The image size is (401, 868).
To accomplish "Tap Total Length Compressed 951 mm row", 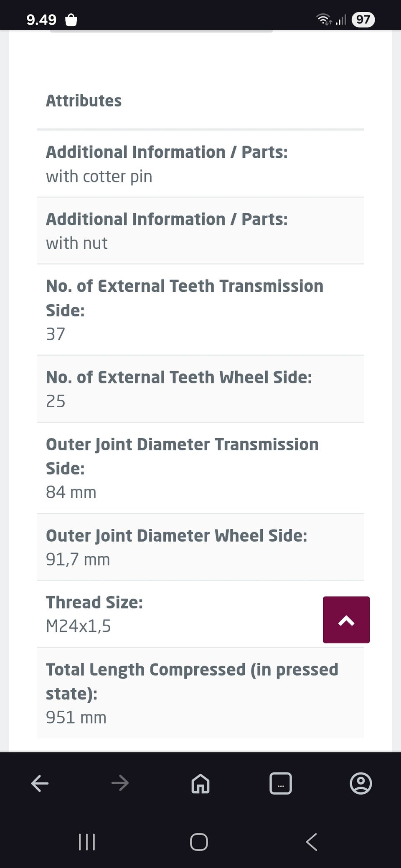I will (200, 693).
